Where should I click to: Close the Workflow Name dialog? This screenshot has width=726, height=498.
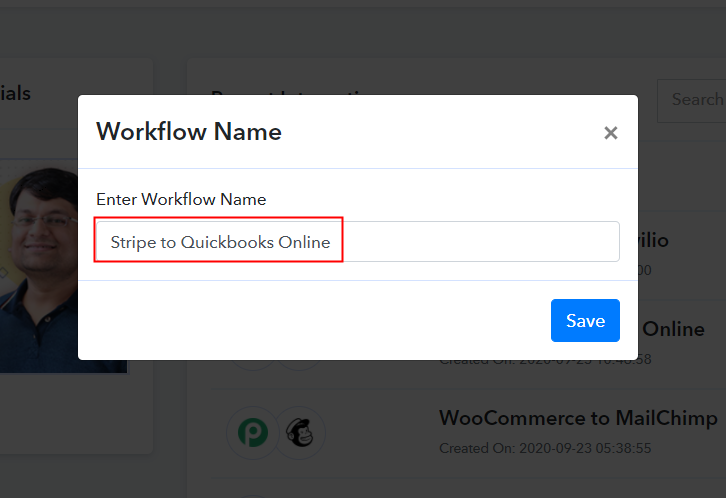coord(611,133)
